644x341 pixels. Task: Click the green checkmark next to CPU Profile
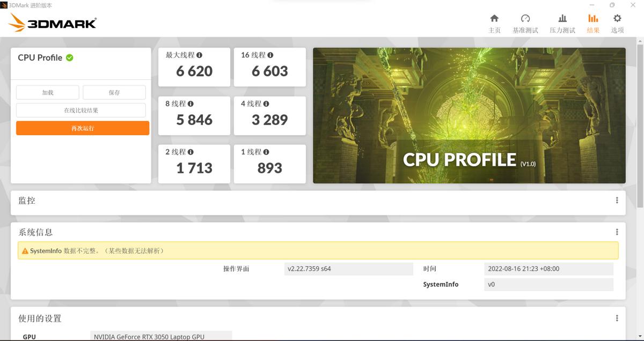tap(69, 57)
